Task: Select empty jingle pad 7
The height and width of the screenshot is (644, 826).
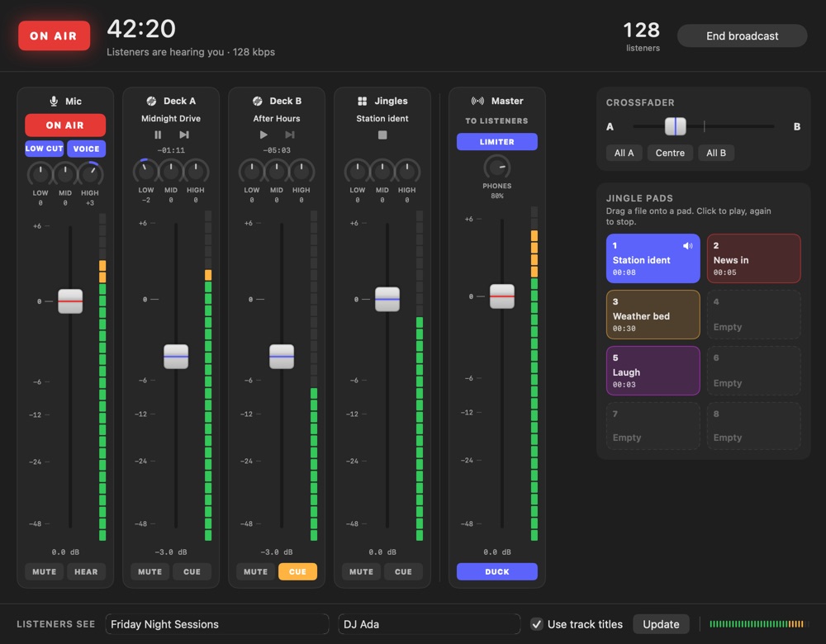Action: point(653,426)
